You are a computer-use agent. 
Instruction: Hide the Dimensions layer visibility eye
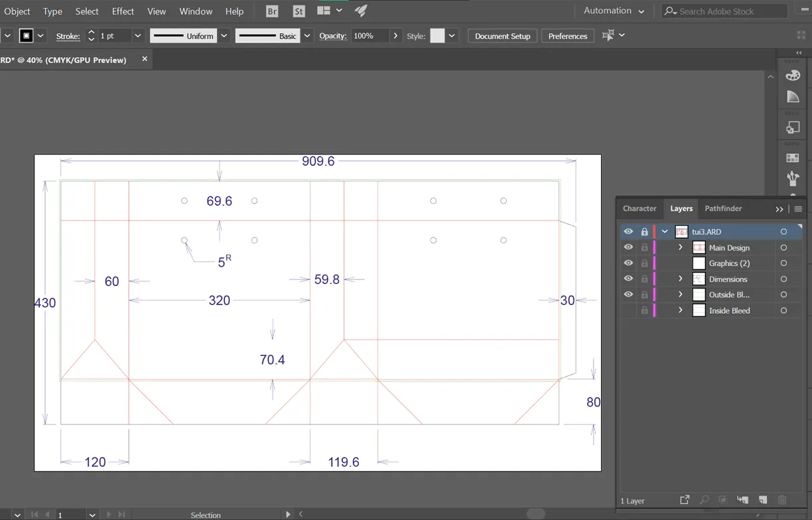[628, 279]
